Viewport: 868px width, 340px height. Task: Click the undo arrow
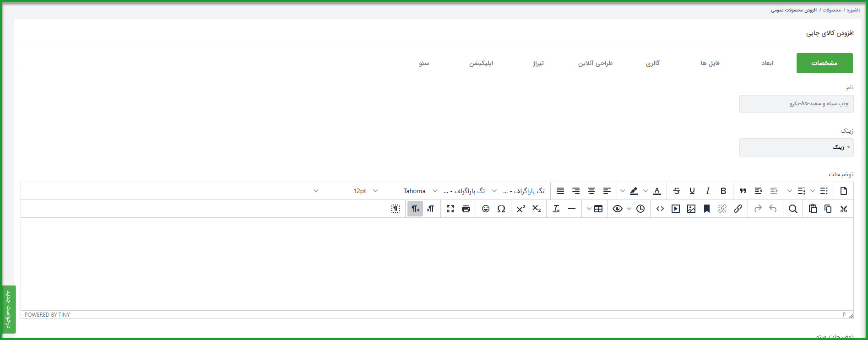click(773, 209)
